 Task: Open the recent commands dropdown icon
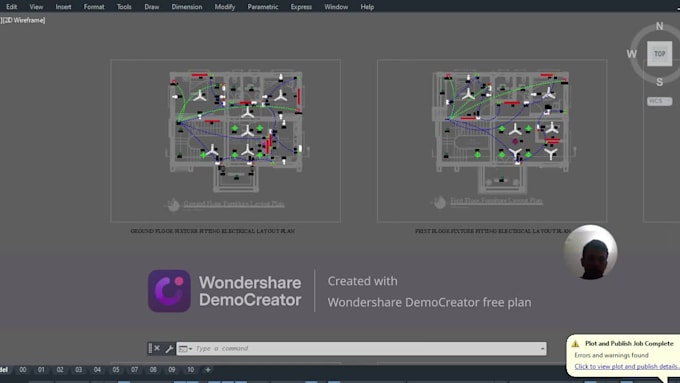pos(186,349)
